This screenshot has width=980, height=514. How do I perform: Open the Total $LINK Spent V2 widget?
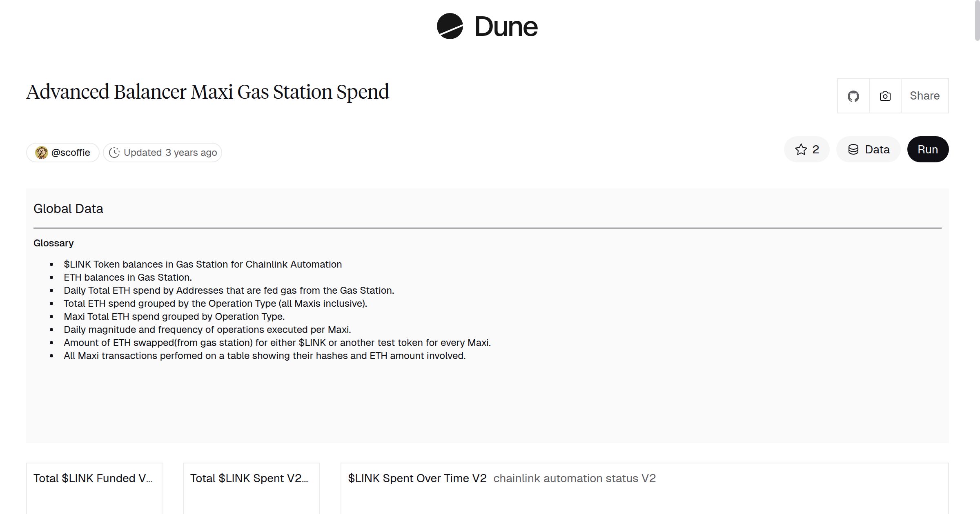(250, 478)
